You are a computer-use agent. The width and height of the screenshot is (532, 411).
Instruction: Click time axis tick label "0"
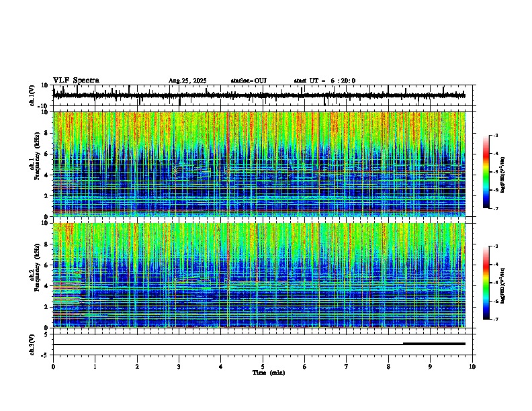point(53,367)
